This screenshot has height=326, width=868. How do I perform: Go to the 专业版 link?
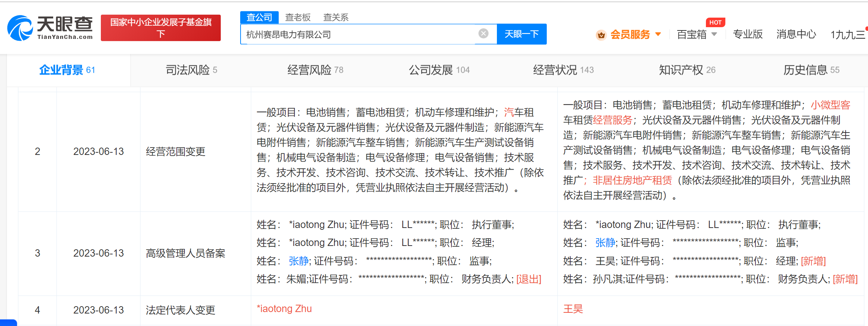click(x=748, y=35)
